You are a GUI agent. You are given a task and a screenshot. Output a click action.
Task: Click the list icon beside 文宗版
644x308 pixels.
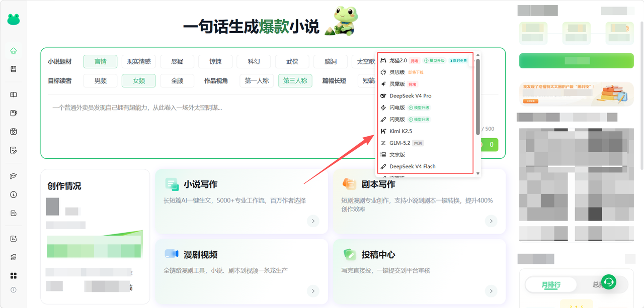(x=383, y=155)
